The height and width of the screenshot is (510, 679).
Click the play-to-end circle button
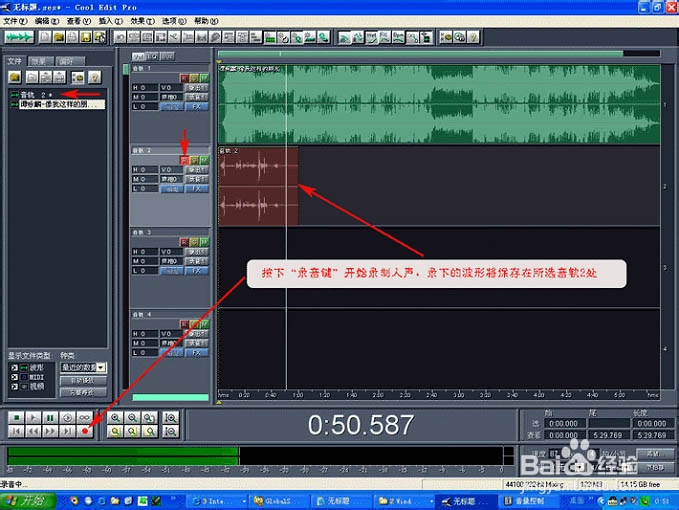67,418
